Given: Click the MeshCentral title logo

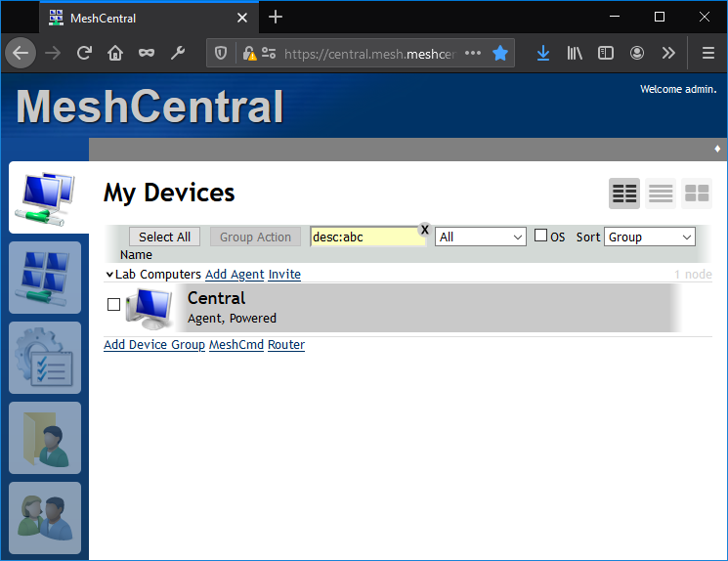Looking at the screenshot, I should 150,107.
